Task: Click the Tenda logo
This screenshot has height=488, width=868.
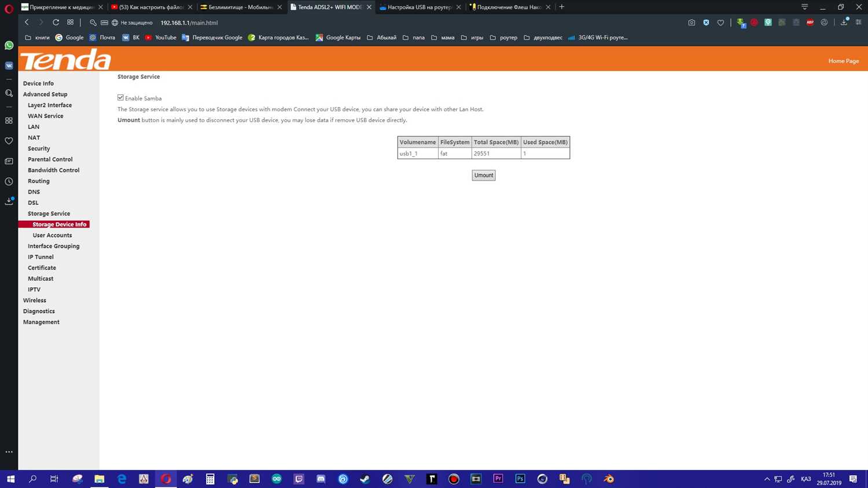Action: point(65,60)
